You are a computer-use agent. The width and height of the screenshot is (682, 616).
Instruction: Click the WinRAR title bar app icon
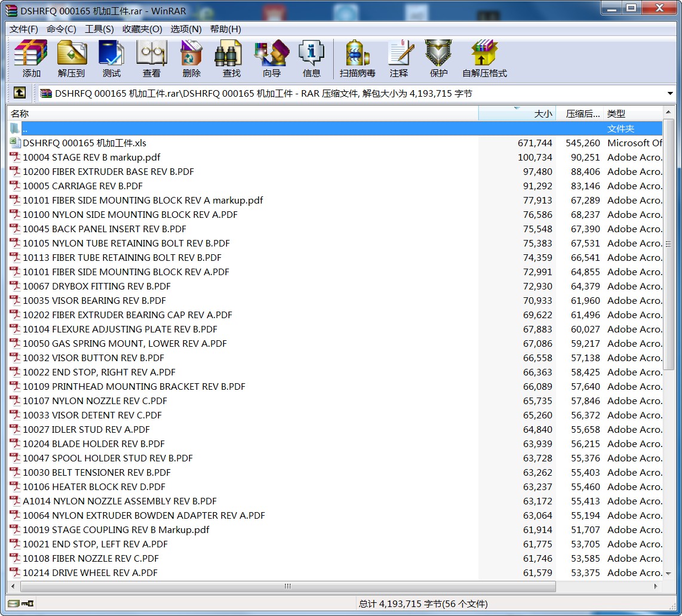(x=11, y=11)
